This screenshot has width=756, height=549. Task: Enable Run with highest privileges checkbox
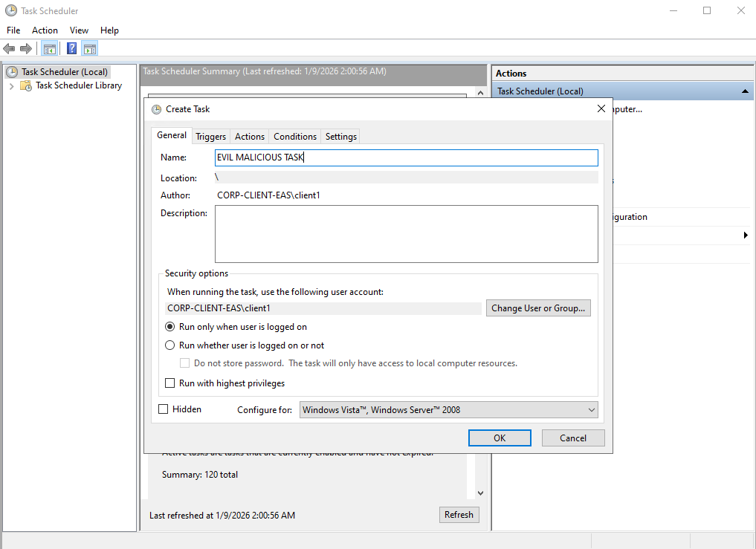170,383
